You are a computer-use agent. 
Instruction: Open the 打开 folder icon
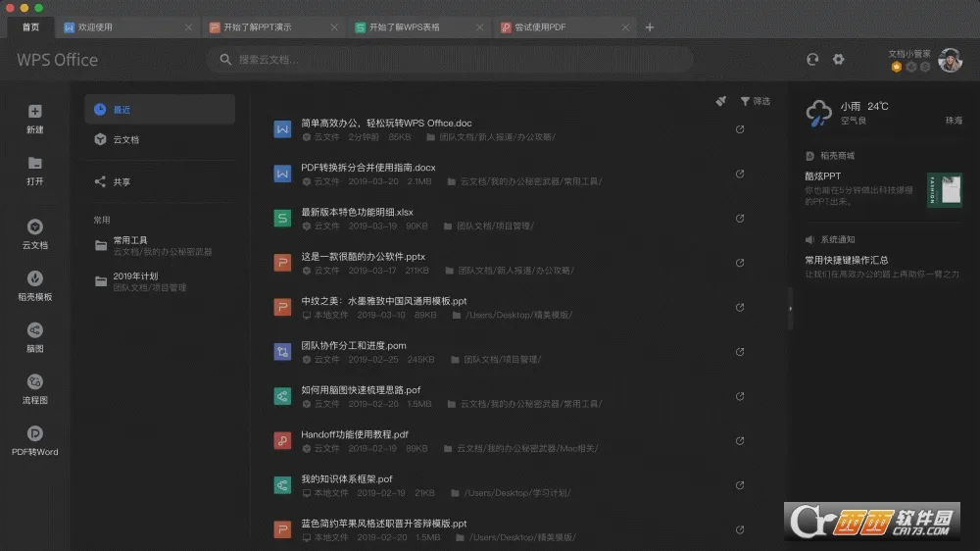[35, 163]
